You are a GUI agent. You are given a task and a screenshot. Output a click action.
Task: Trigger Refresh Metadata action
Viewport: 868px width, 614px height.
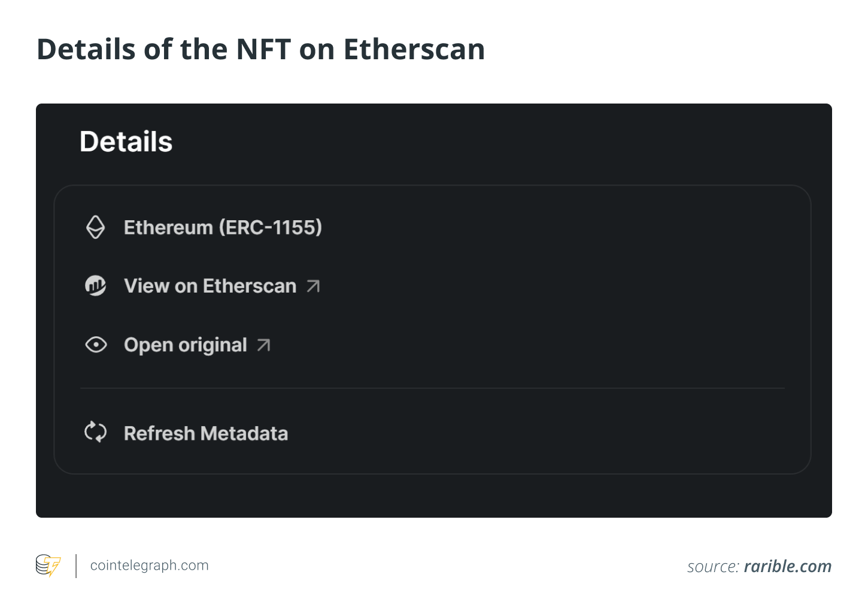(x=206, y=433)
